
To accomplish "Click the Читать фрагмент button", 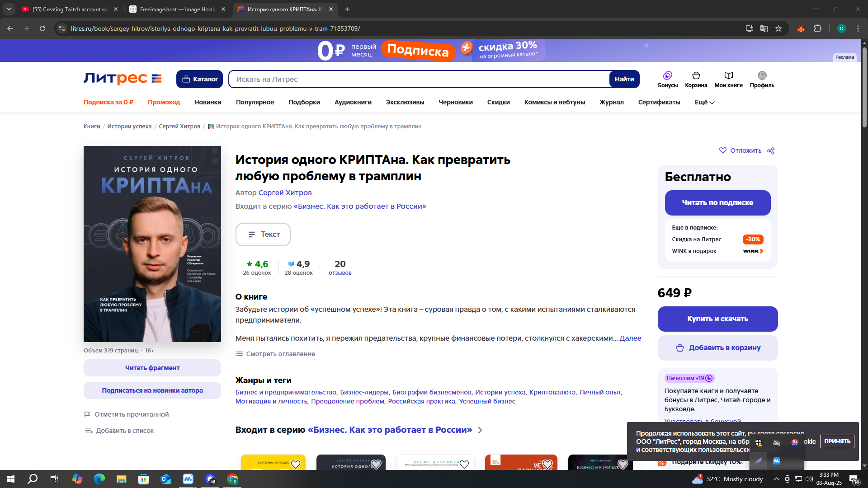I will click(152, 368).
